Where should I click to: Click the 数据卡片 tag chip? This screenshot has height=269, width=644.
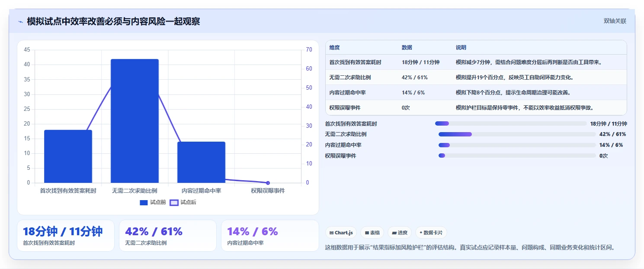431,233
